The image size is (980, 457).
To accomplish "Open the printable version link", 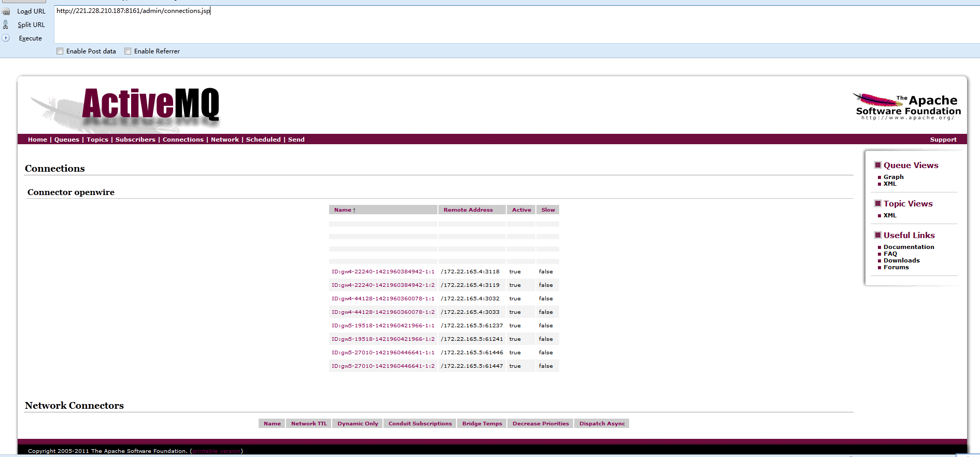I will pyautogui.click(x=217, y=451).
